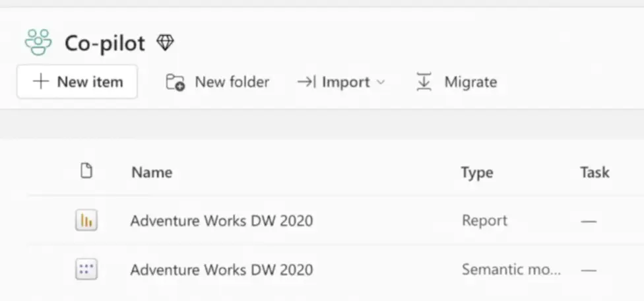Screen dimensions: 644x301
Task: Click the Semantic model dotted icon
Action: [x=86, y=269]
